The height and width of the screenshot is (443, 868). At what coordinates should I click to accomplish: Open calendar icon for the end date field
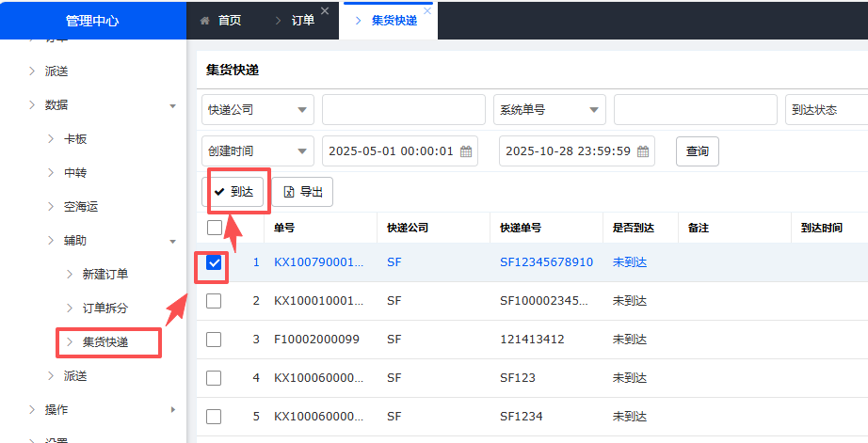(643, 151)
